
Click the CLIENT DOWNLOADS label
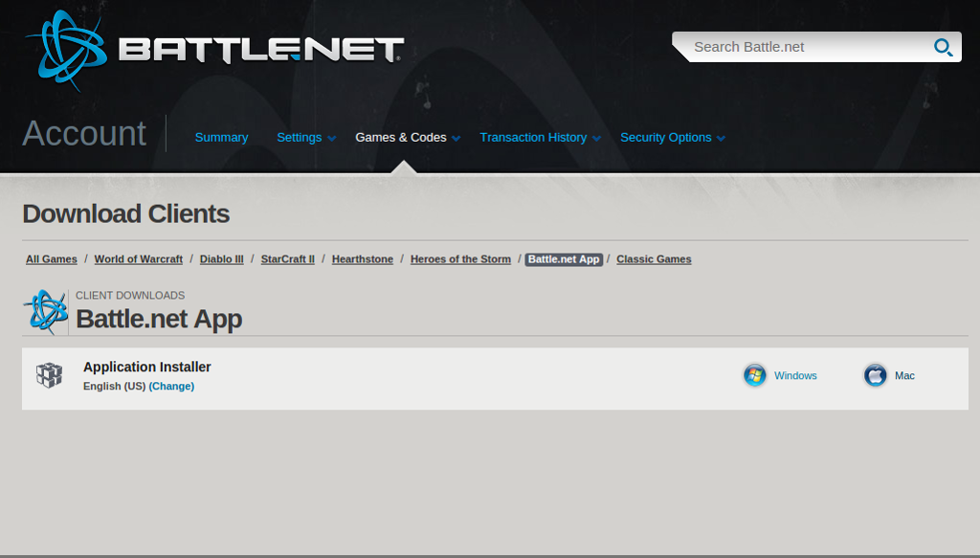[130, 296]
